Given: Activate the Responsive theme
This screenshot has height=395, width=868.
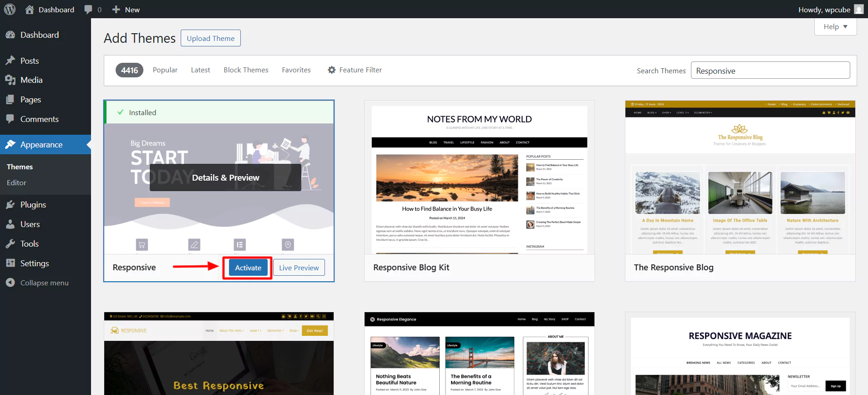Looking at the screenshot, I should coord(248,268).
